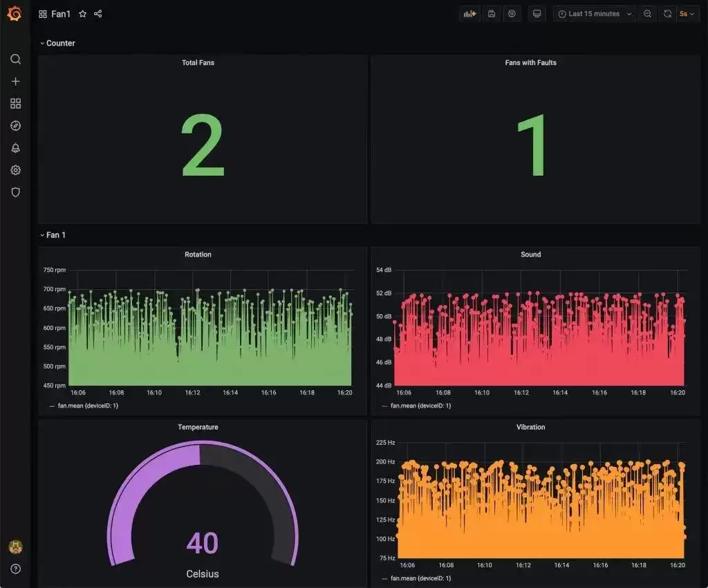The width and height of the screenshot is (708, 588).
Task: Open Configuration gear in sidebar
Action: (x=15, y=169)
